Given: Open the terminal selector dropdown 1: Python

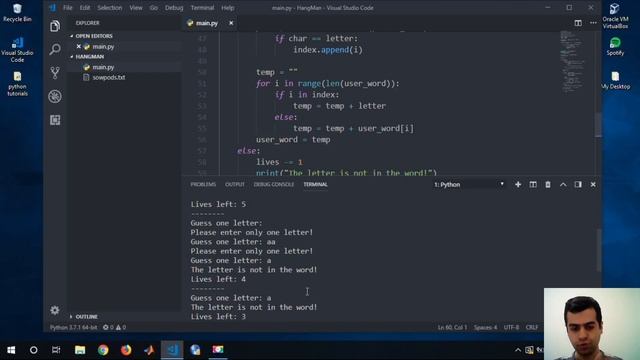Looking at the screenshot, I should (x=469, y=184).
